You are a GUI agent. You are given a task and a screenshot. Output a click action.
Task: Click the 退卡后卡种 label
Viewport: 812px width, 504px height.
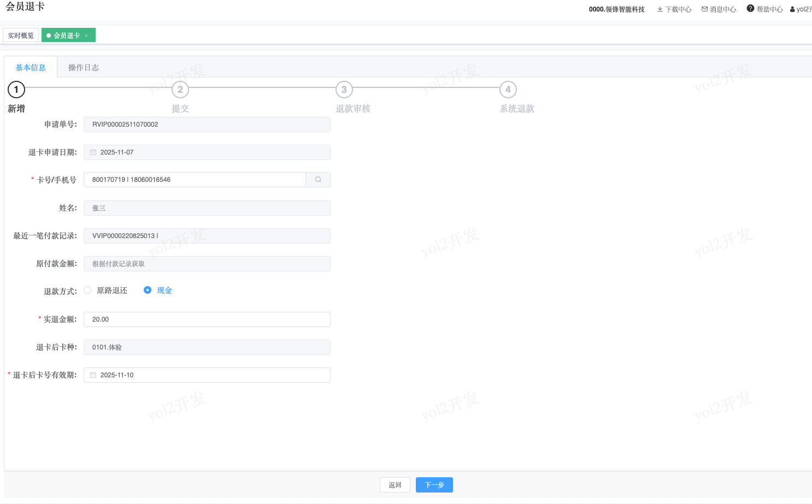56,347
